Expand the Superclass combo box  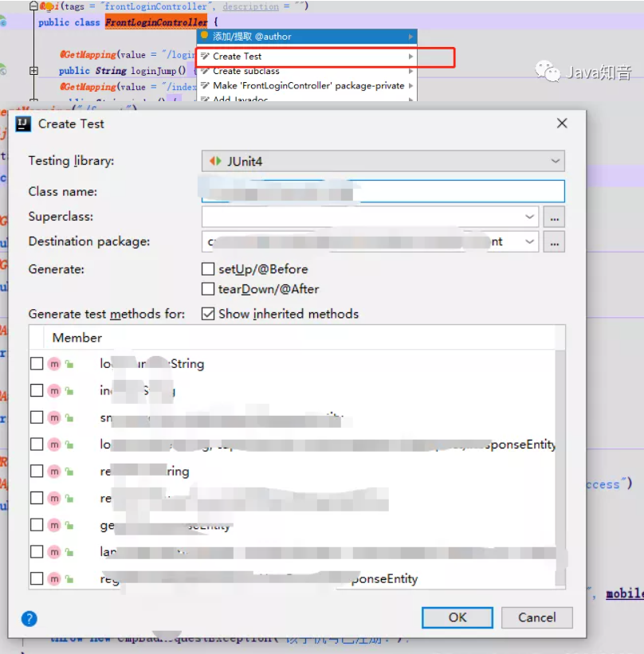(529, 217)
